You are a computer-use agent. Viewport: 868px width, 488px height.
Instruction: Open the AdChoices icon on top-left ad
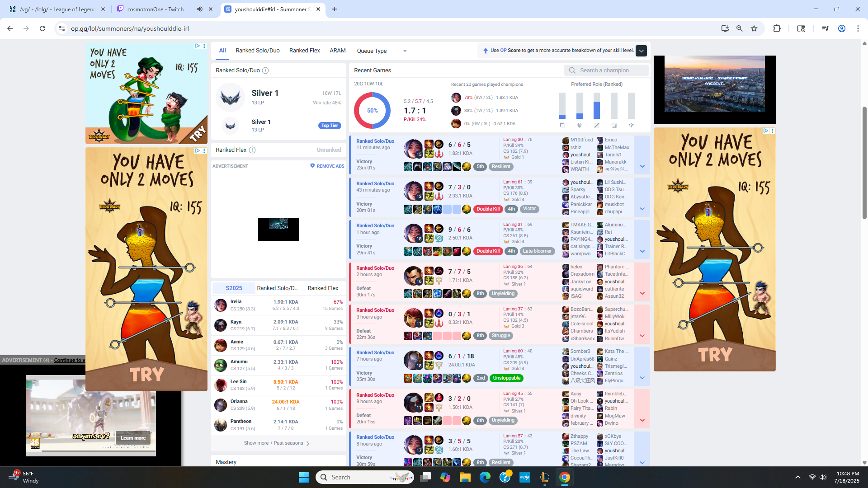pyautogui.click(x=198, y=46)
